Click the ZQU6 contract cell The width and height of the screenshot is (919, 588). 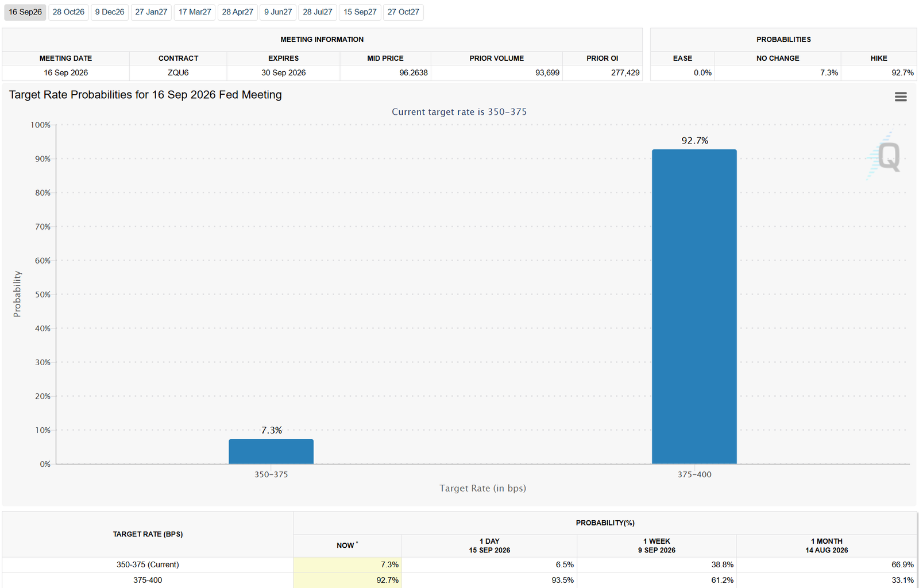click(178, 73)
